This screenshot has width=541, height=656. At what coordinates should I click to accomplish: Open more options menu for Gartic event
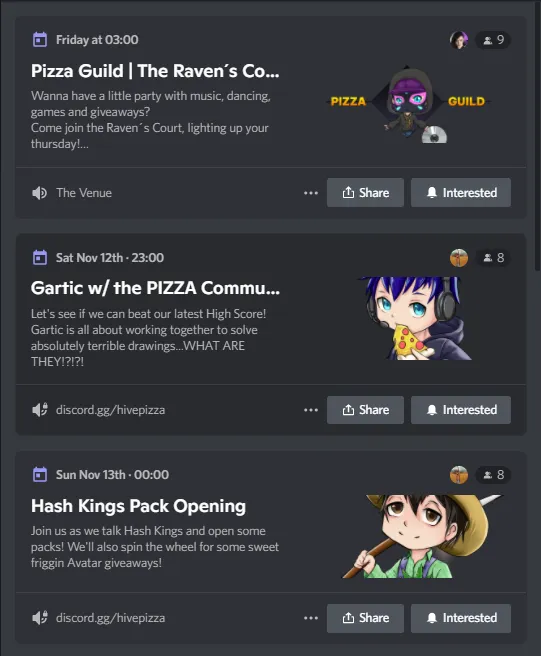point(311,410)
